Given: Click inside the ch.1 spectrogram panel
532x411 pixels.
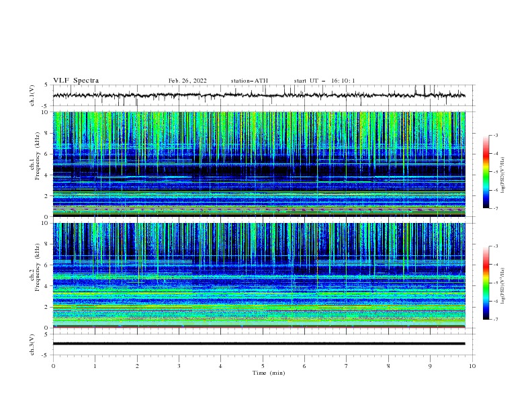Looking at the screenshot, I should tap(259, 164).
